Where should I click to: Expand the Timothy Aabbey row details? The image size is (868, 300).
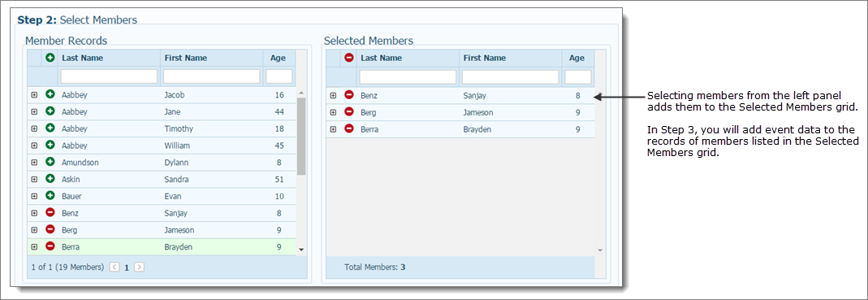pyautogui.click(x=34, y=128)
